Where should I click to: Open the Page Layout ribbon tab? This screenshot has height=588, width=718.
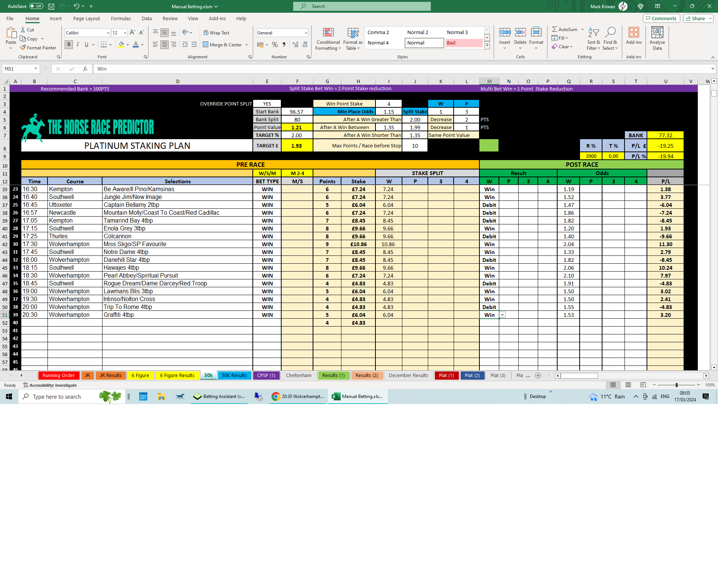coord(86,18)
